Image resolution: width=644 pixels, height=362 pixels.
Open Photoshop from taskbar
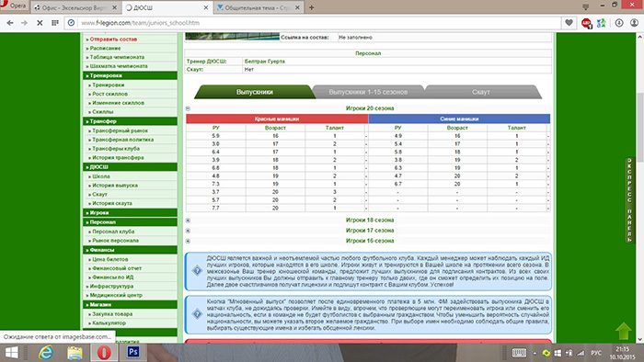point(133,352)
